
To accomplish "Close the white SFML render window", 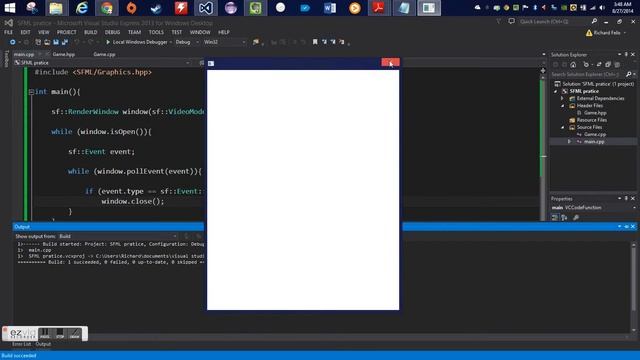I will point(390,62).
